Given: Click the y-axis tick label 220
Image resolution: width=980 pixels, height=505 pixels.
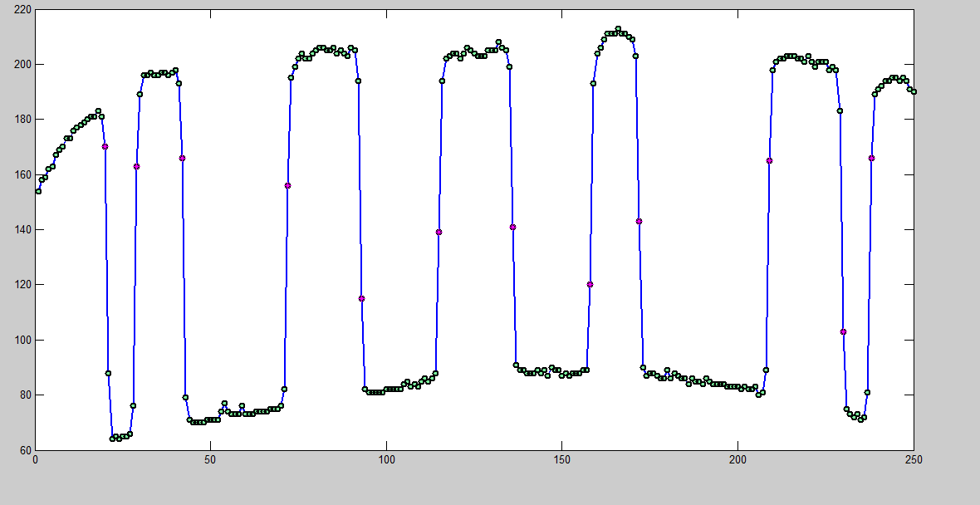Looking at the screenshot, I should coord(22,10).
